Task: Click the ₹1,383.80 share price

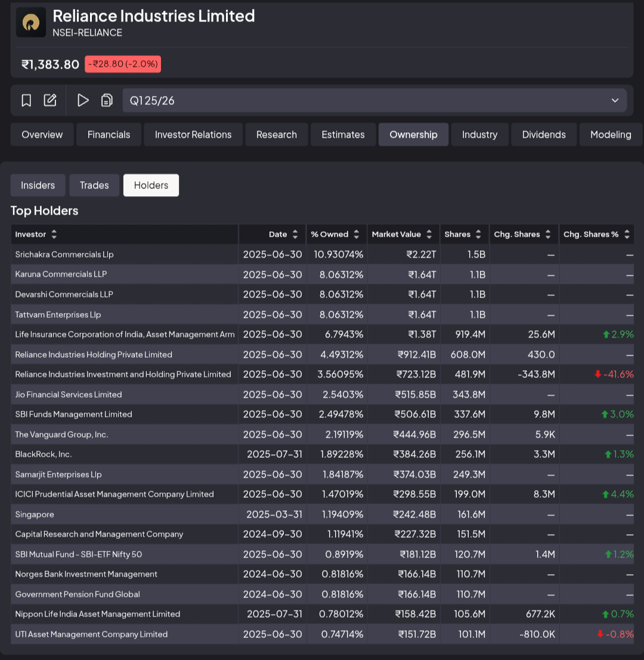Action: [x=50, y=64]
